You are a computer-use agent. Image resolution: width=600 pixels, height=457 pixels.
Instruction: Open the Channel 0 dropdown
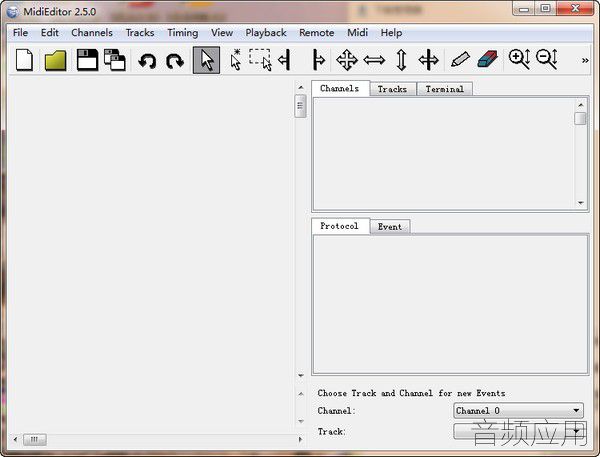518,411
